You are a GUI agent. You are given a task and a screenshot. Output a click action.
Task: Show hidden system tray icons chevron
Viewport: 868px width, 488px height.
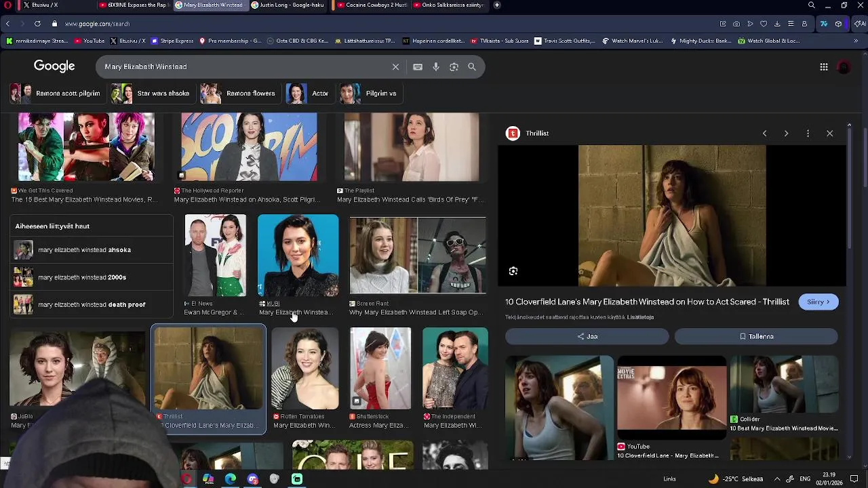[777, 479]
